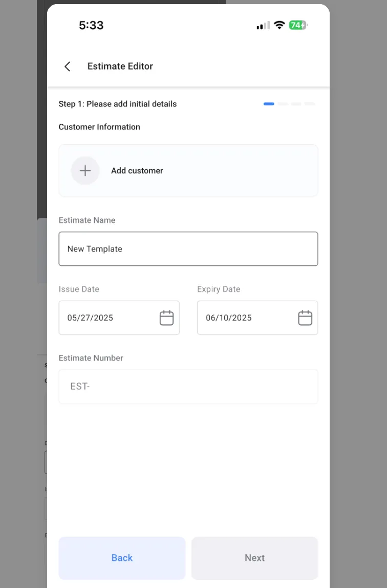This screenshot has width=387, height=588.
Task: Open the Expiry Date calendar icon
Action: [x=305, y=318]
